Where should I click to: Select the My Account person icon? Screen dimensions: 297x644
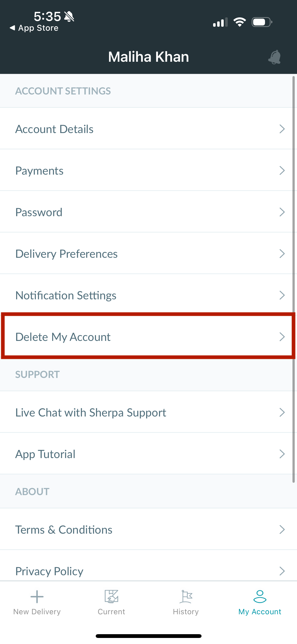pos(260,596)
